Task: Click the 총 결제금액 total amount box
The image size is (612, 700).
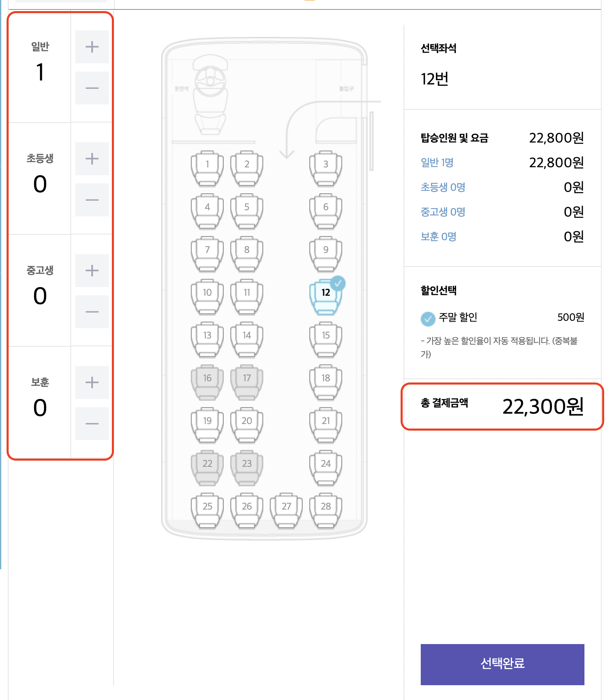Action: (503, 407)
